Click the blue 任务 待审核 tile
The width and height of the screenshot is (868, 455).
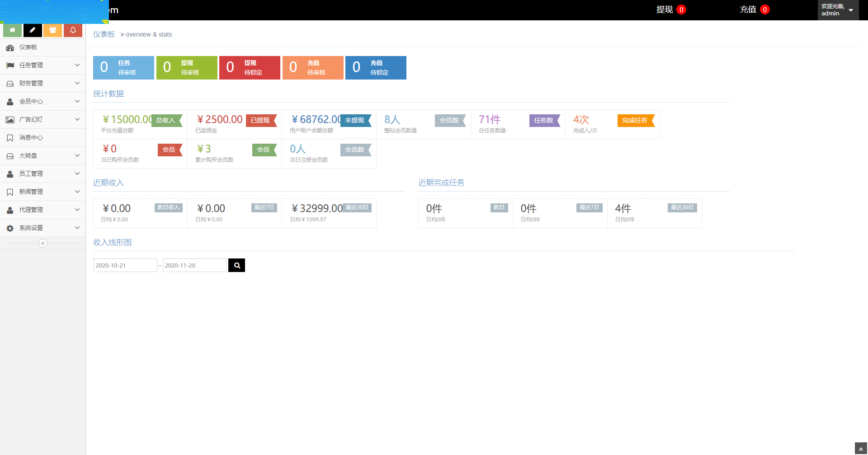point(123,68)
